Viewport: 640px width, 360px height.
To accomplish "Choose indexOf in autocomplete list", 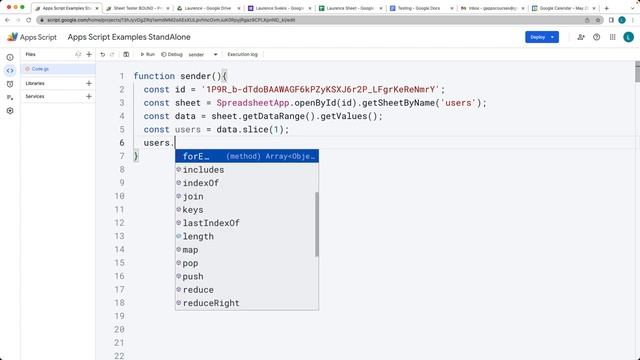I will 247,183.
